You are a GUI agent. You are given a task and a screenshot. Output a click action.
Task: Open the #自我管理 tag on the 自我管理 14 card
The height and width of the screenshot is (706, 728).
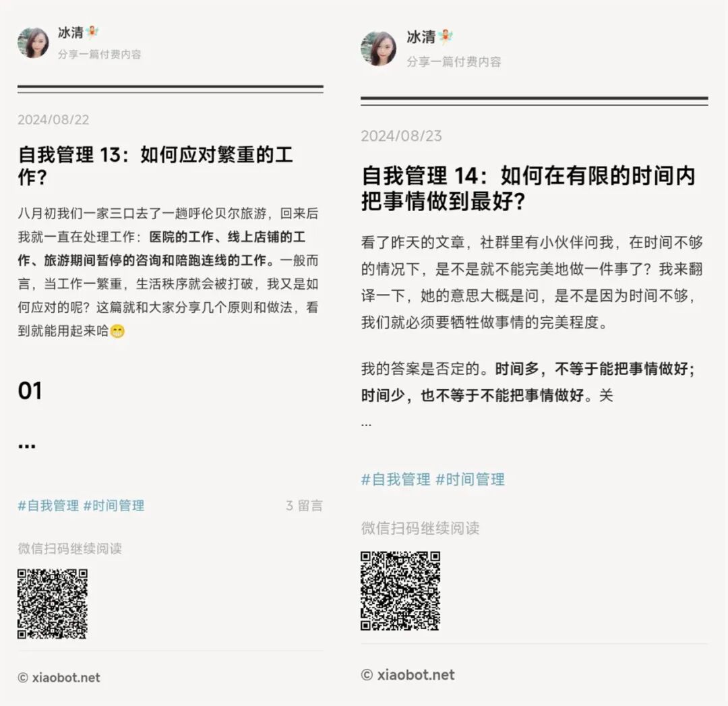[x=396, y=479]
